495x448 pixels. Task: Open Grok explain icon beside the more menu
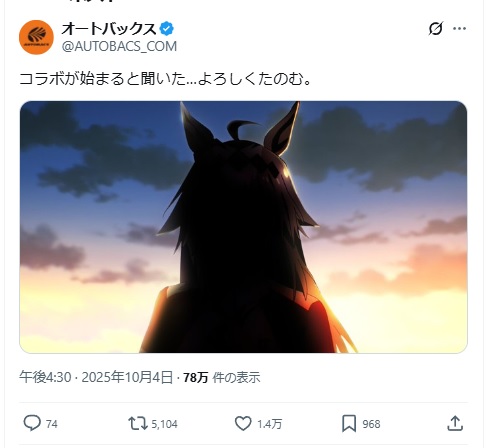[x=436, y=29]
